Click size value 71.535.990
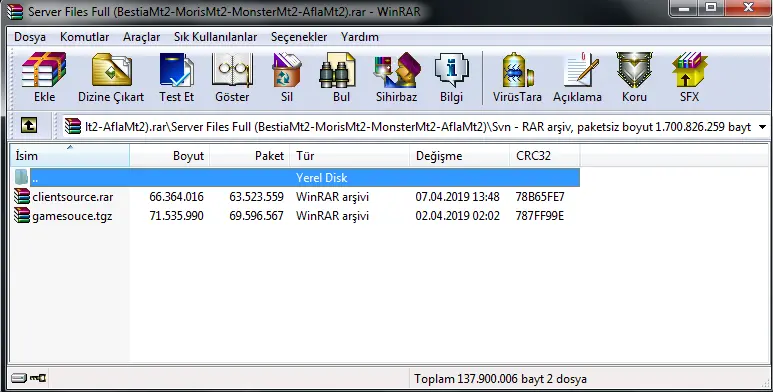The image size is (773, 392). pos(176,216)
